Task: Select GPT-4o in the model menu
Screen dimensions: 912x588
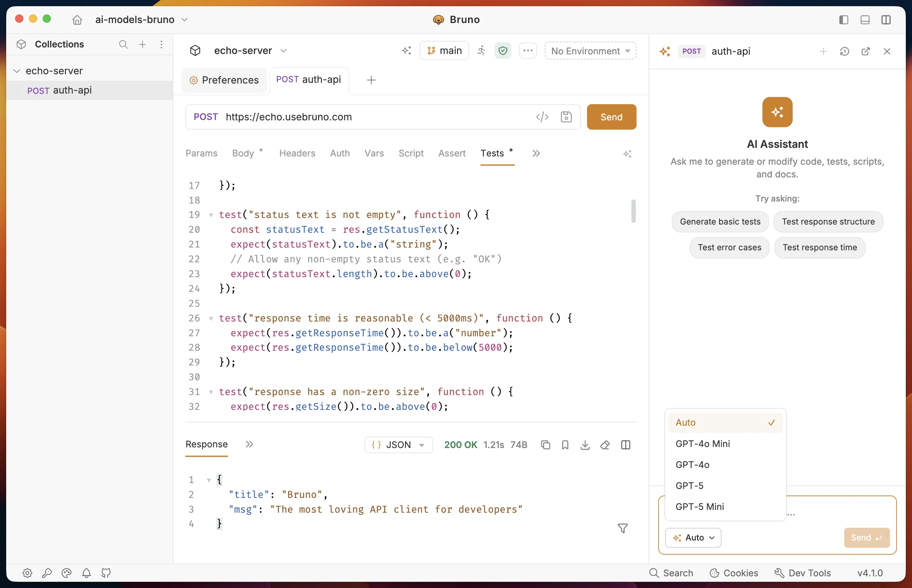Action: [x=725, y=465]
